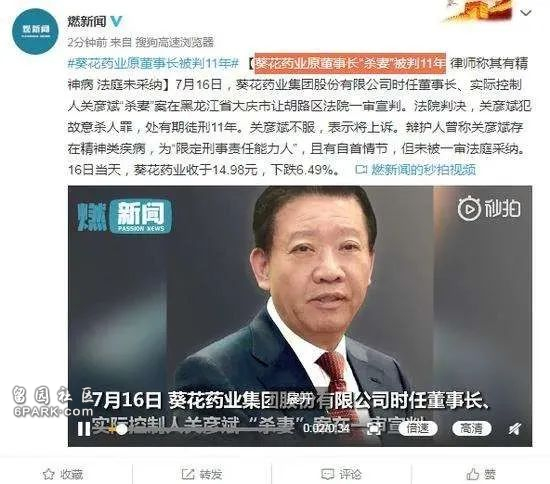Click the 秒拍 logo on video
Viewport: 550px width, 484px height.
tap(489, 209)
